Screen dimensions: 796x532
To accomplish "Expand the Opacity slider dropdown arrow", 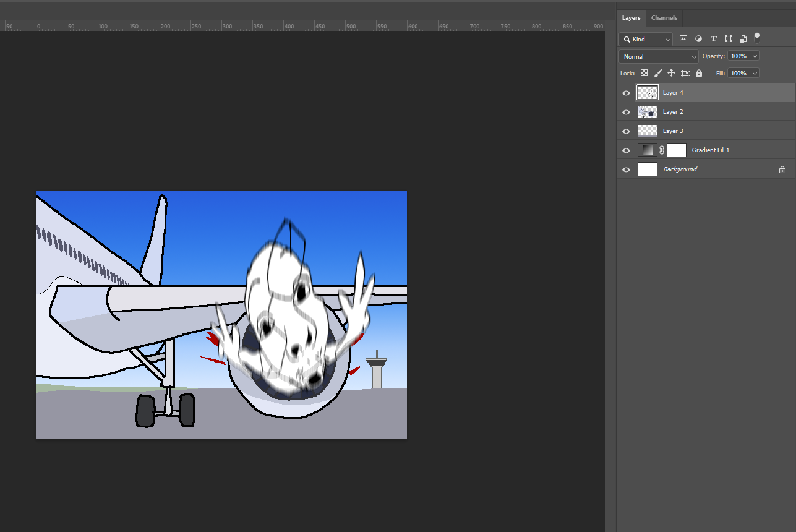I will point(754,56).
